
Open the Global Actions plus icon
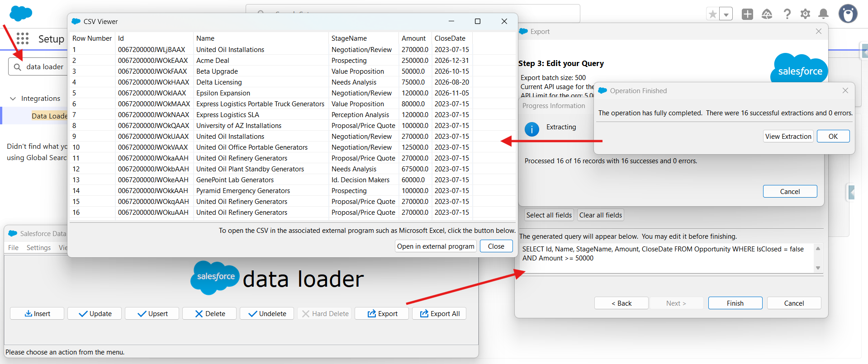(748, 14)
